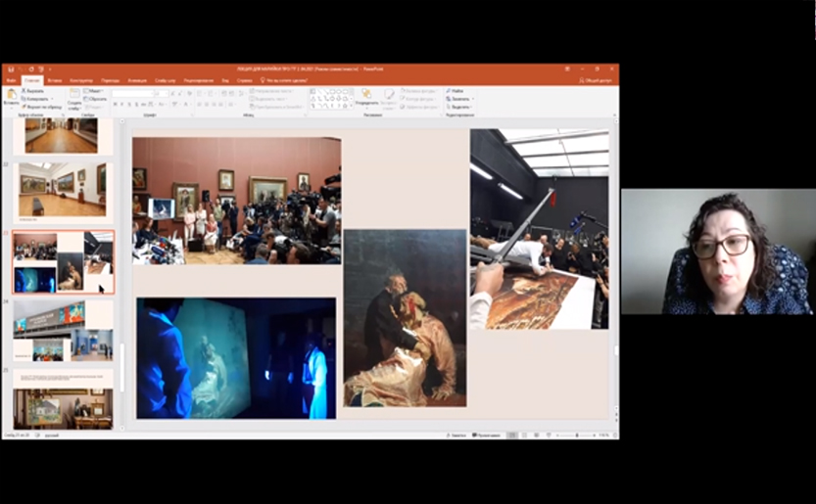Switch to Normal view icon in status bar

tap(510, 435)
